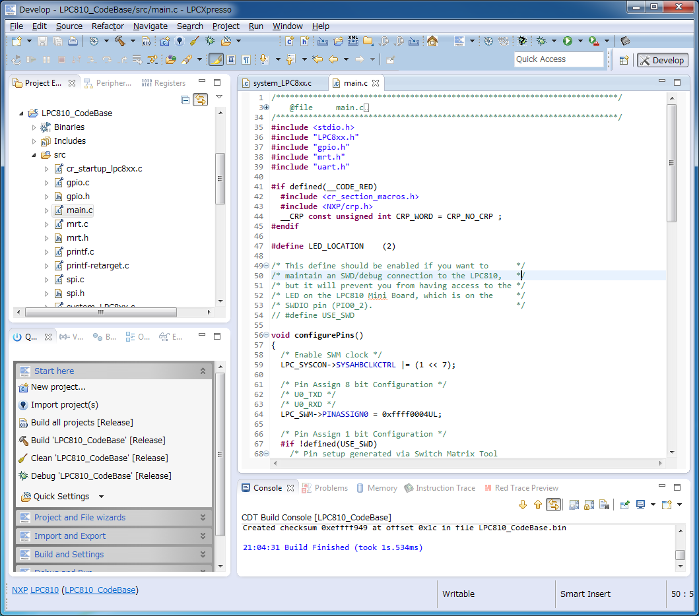
Task: Click the Quick Access input field
Action: click(x=558, y=59)
